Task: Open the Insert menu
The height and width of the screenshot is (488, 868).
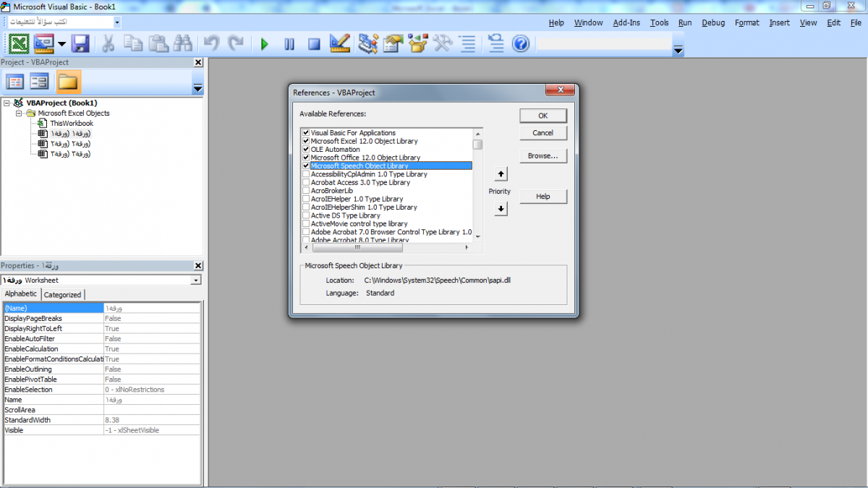Action: (x=779, y=22)
